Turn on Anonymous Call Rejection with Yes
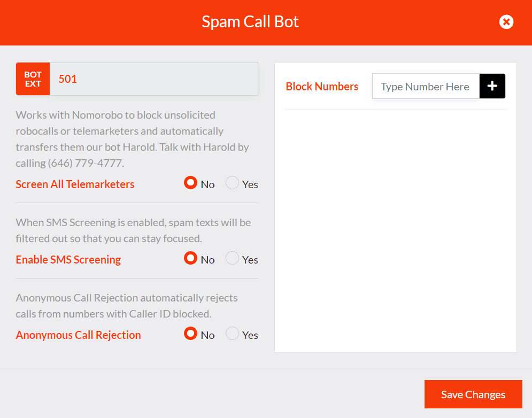This screenshot has width=532, height=418. [x=232, y=333]
